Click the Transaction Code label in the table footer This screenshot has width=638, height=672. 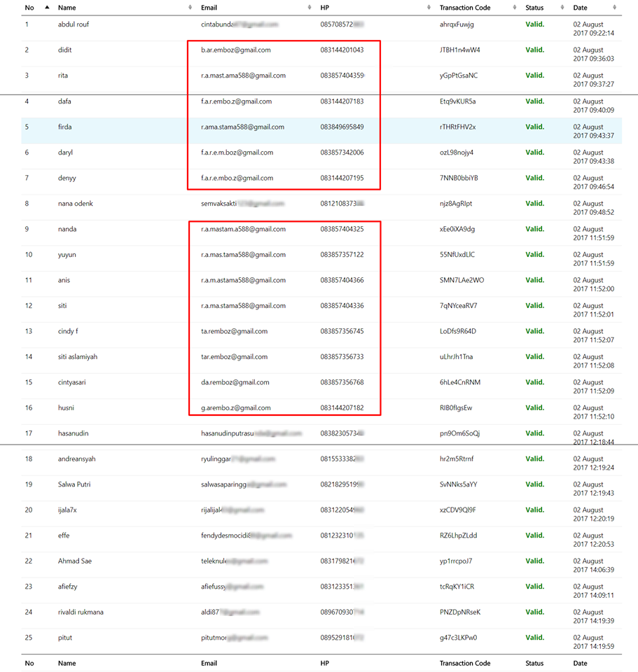pyautogui.click(x=464, y=663)
